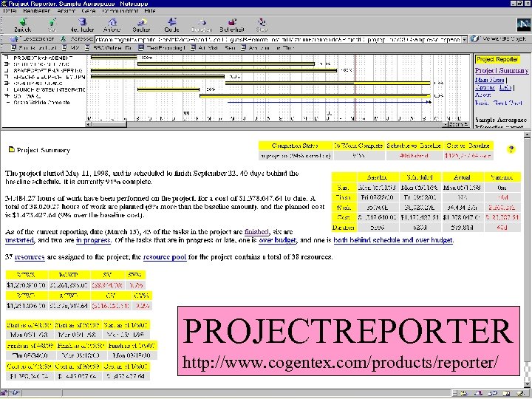The image size is (532, 399).
Task: Click the 'Project Summary' page heading
Action: pos(44,150)
